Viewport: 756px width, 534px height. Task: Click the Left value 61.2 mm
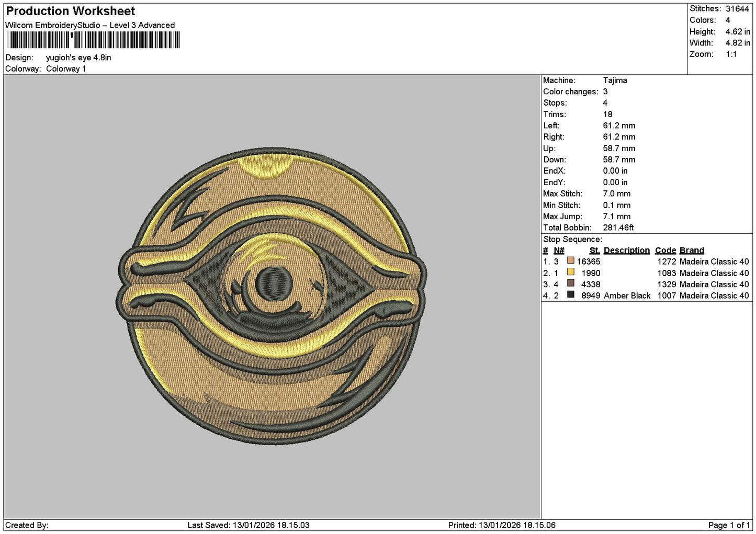619,126
